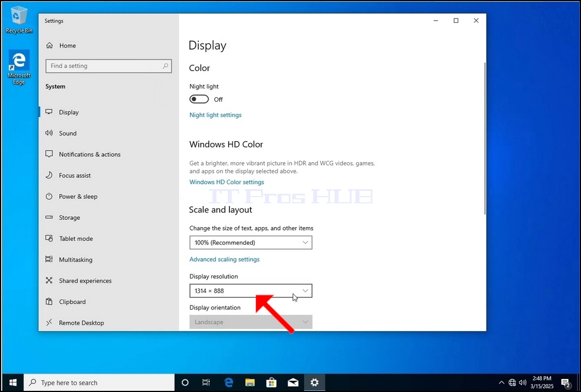The image size is (581, 392).
Task: Click the volume tray icon
Action: point(523,382)
